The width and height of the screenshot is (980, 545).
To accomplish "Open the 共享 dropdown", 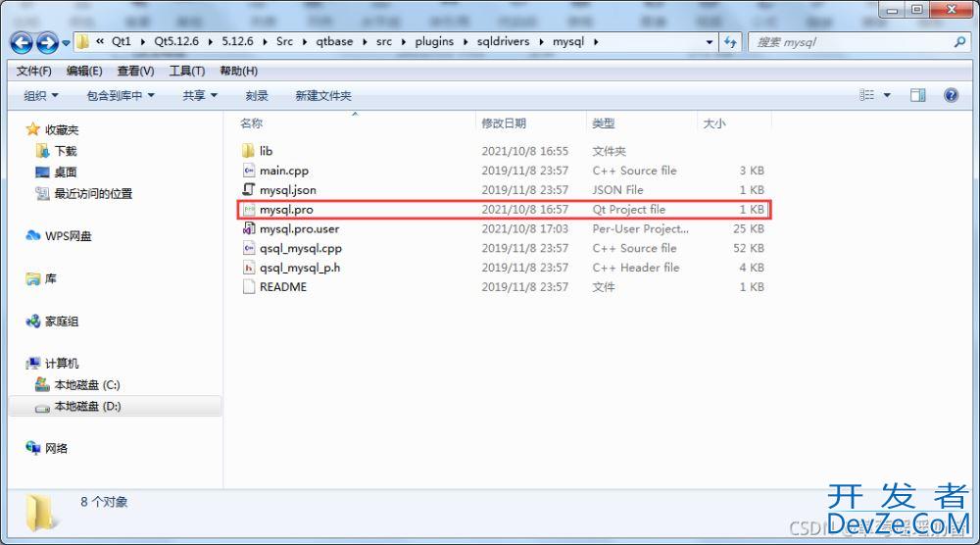I will click(x=200, y=96).
